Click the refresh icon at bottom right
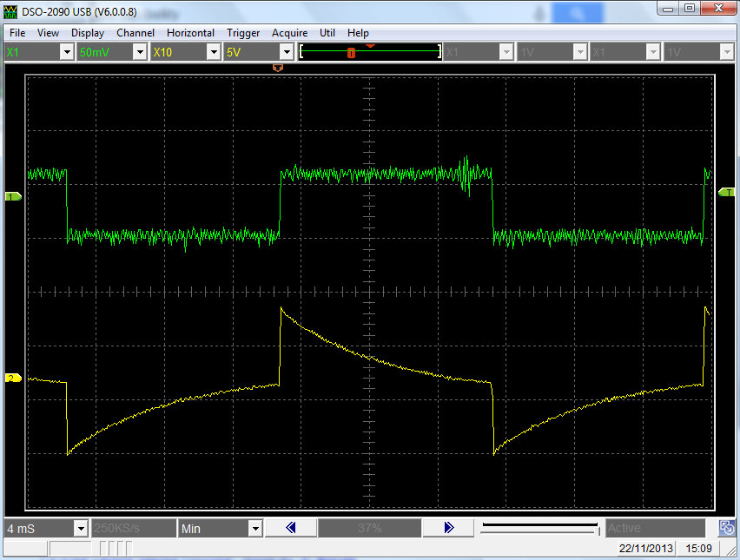This screenshot has height=560, width=740. click(x=727, y=528)
